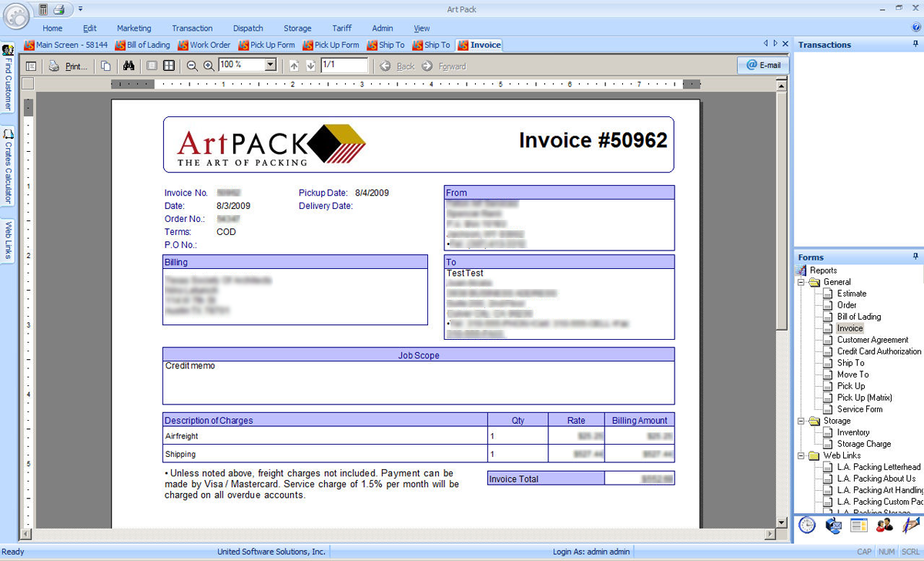Open the Marketing menu
924x561 pixels.
pyautogui.click(x=134, y=29)
